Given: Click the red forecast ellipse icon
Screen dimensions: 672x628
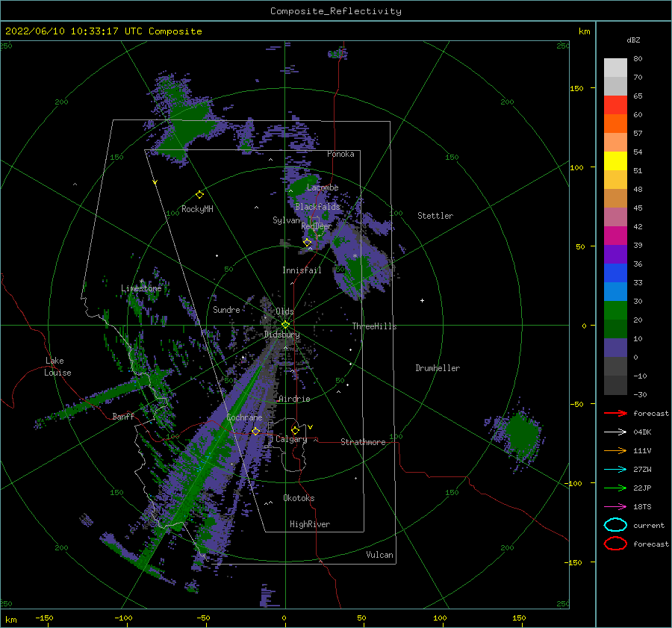Looking at the screenshot, I should (615, 544).
